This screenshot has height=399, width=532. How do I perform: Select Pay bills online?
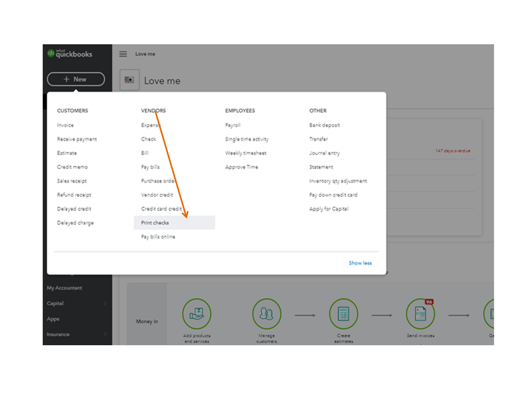[158, 237]
